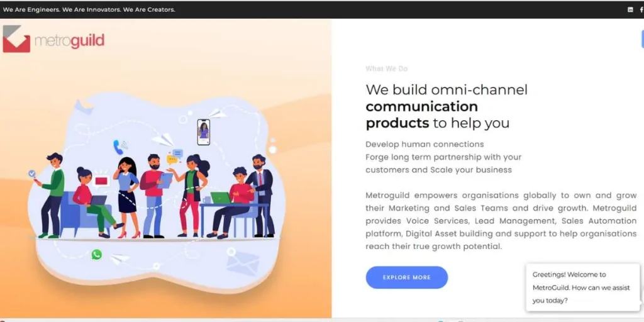Image resolution: width=644 pixels, height=322 pixels.
Task: Click the blue tab at right edge
Action: [642, 39]
